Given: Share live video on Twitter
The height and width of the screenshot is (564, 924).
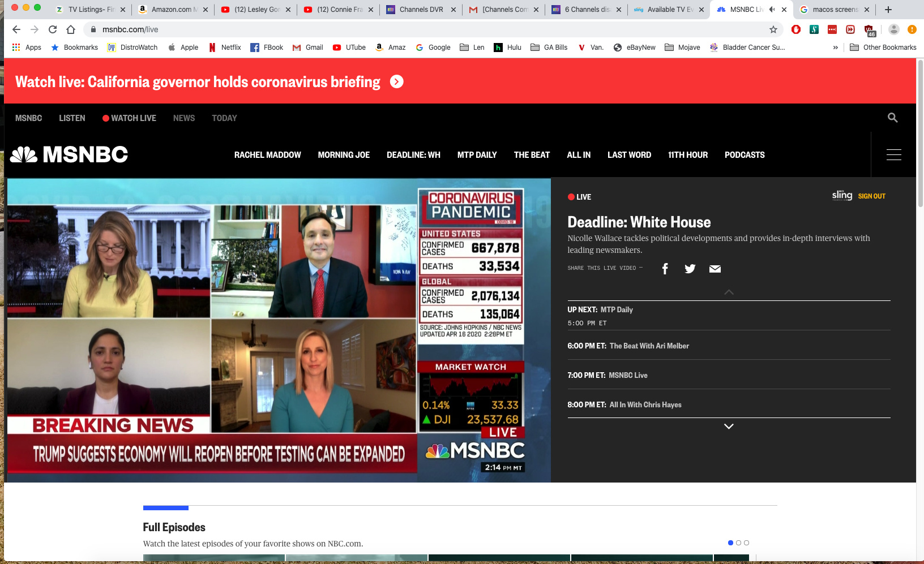Looking at the screenshot, I should tap(690, 269).
